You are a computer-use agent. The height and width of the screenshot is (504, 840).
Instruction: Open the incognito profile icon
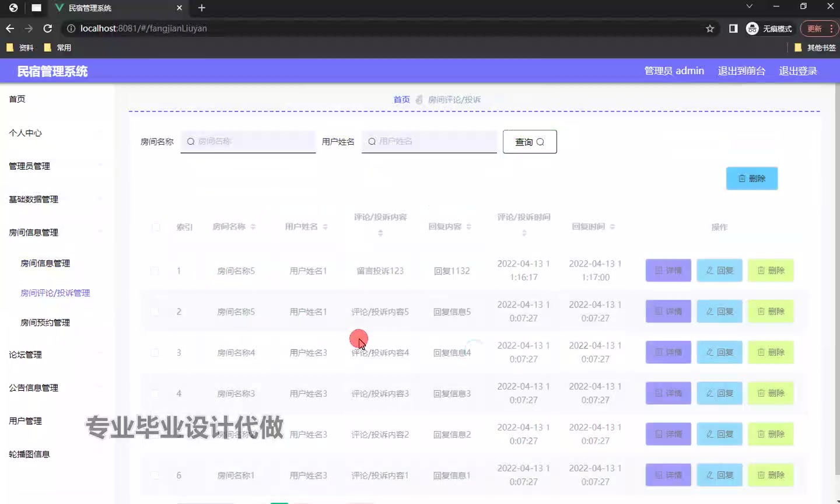pyautogui.click(x=769, y=29)
